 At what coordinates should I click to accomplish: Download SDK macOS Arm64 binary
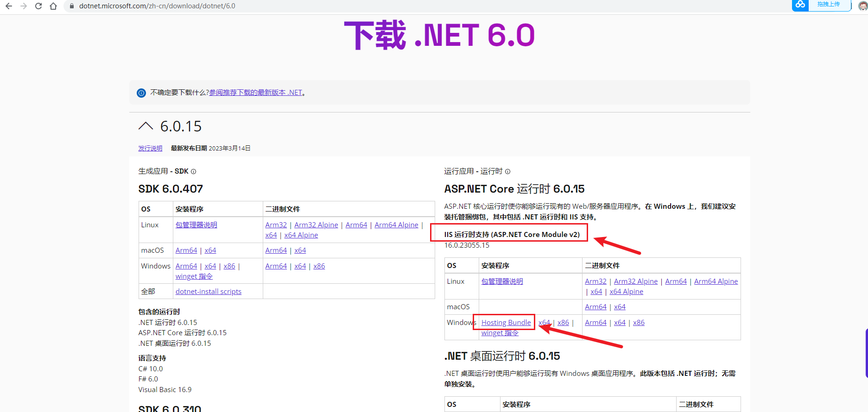[276, 250]
